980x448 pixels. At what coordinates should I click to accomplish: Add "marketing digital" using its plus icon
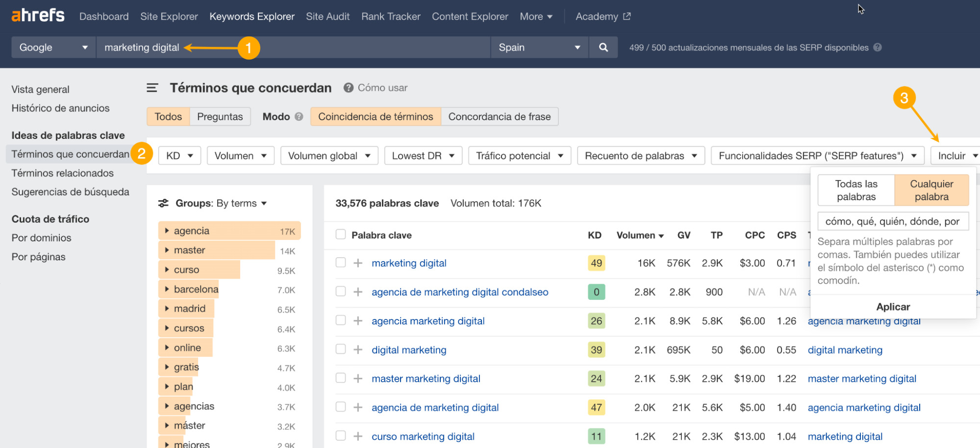[x=356, y=263]
